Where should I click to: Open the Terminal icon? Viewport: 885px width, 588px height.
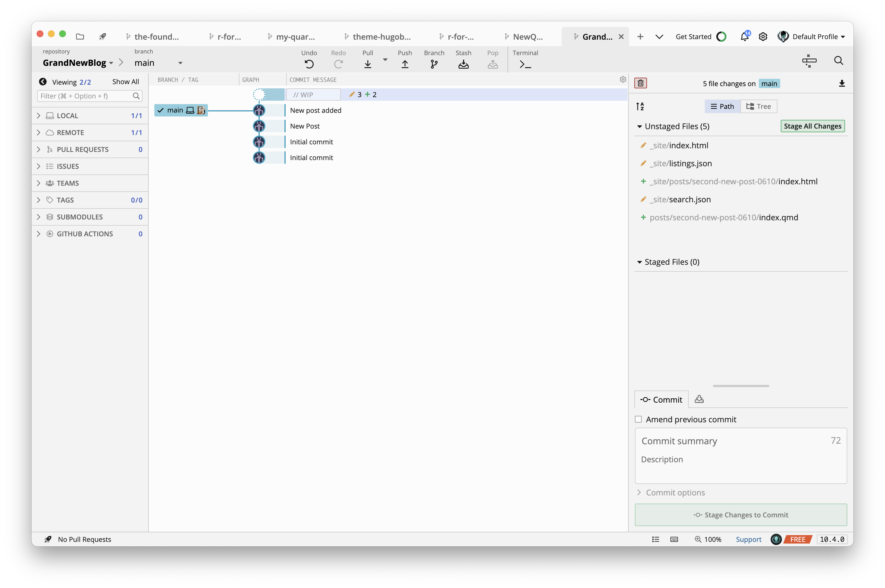pyautogui.click(x=525, y=64)
